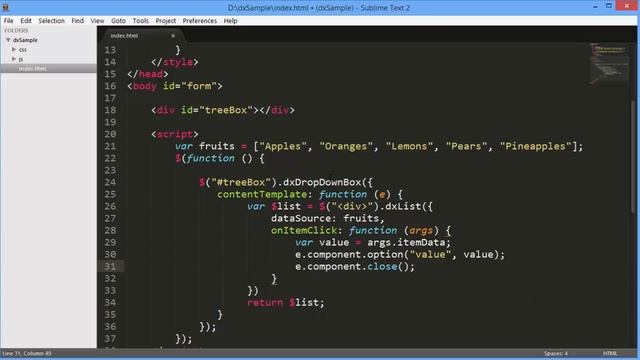
Task: Click the FOLDERS sidebar heading
Action: (x=16, y=31)
